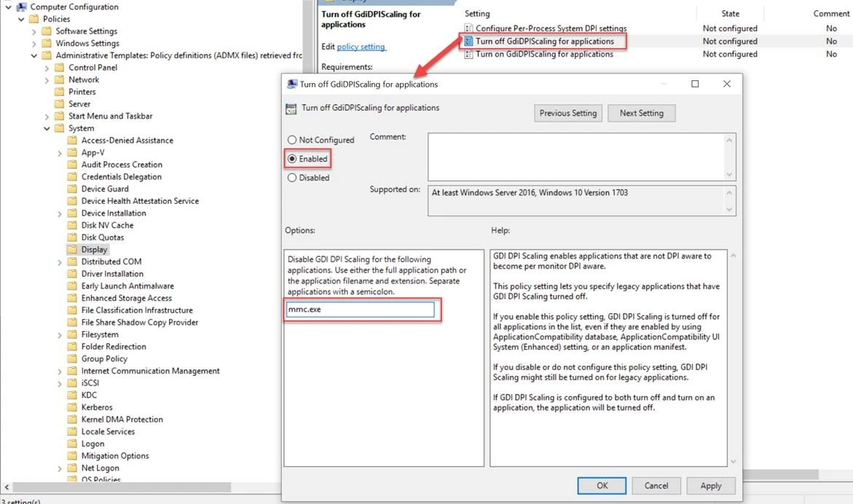Choose the Enabled radio option
Viewport: 853px width, 504px height.
point(292,159)
